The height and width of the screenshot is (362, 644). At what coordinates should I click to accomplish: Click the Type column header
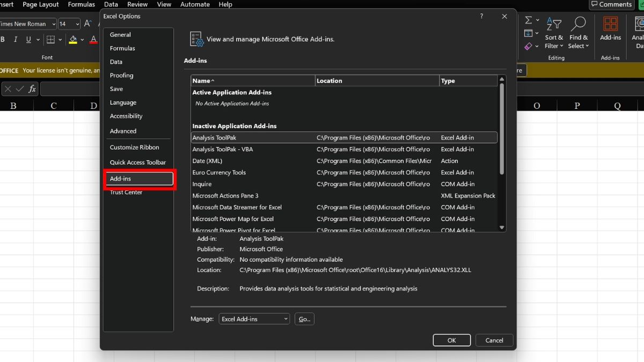(x=469, y=81)
